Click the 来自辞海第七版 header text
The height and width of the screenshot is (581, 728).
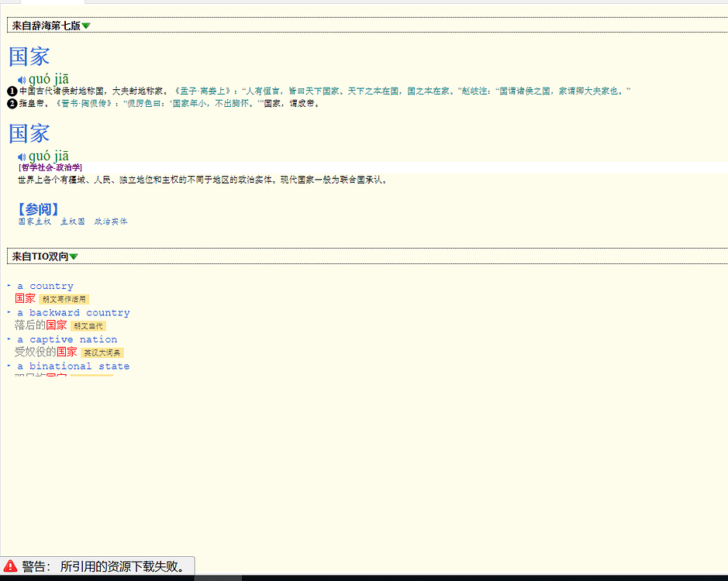tap(46, 26)
